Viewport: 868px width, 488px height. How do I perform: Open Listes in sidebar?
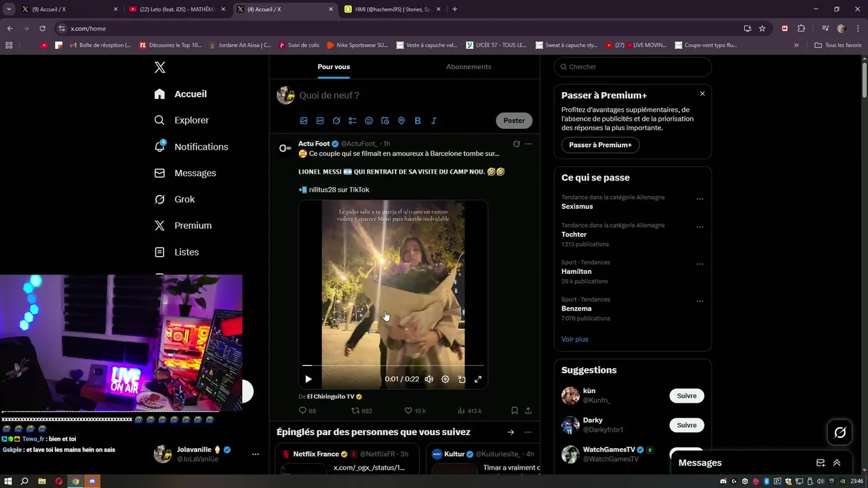tap(176, 252)
